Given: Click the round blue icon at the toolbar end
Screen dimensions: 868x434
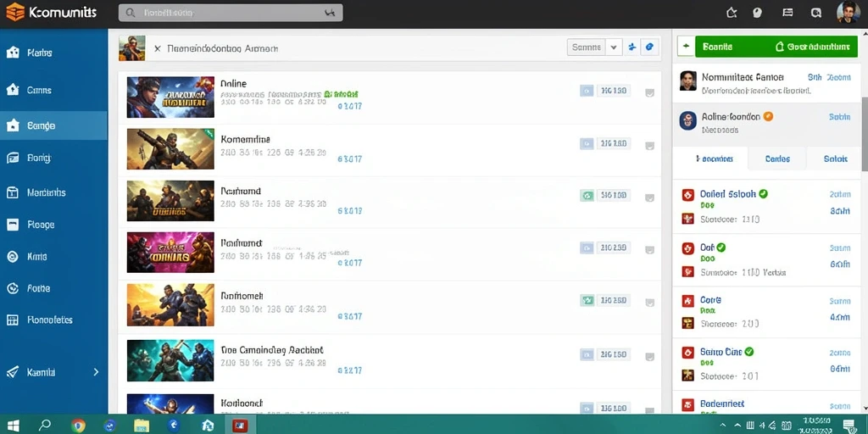Looking at the screenshot, I should point(650,47).
